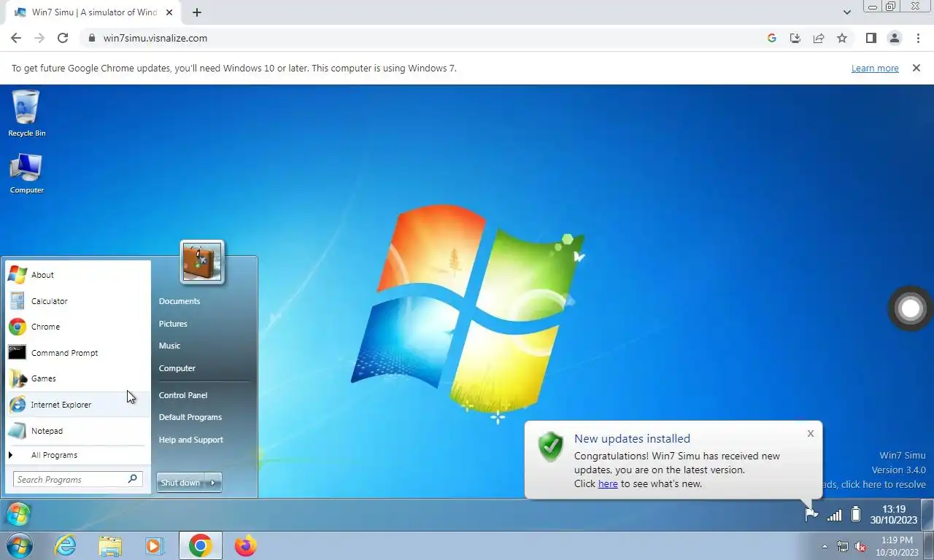
Task: Open the tab search dropdown arrow
Action: [846, 12]
